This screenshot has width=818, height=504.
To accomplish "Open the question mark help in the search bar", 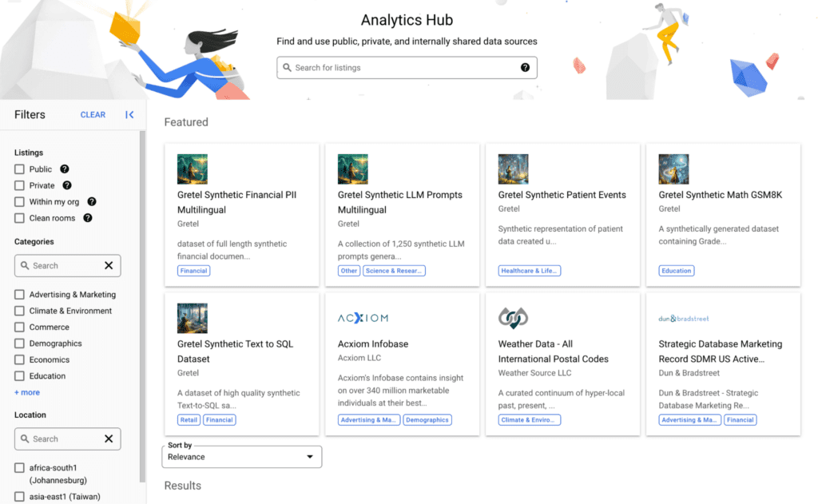I will (526, 68).
